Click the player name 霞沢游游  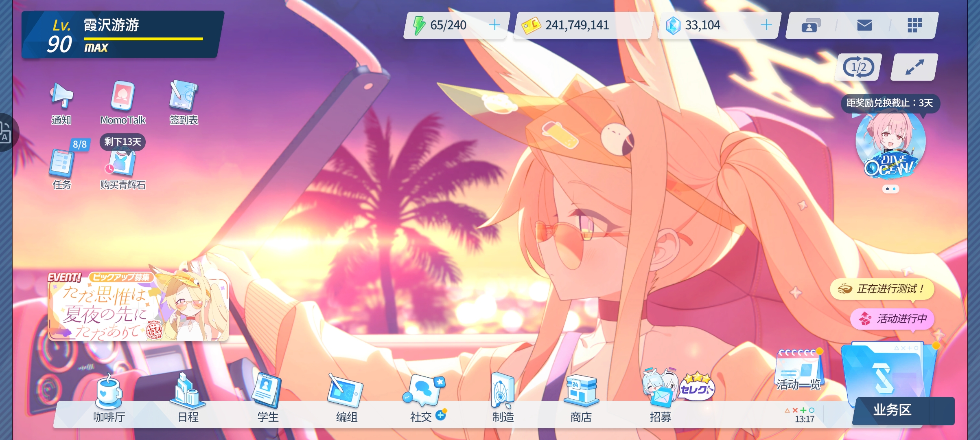click(112, 25)
